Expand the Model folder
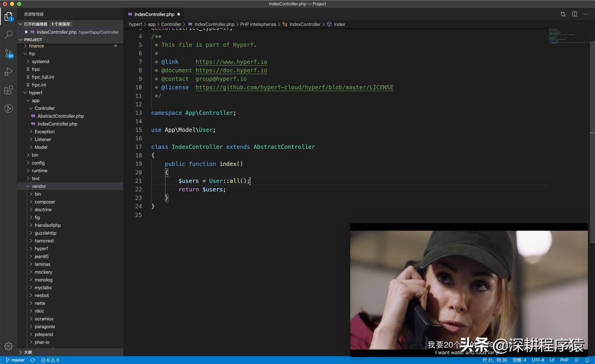Image resolution: width=595 pixels, height=364 pixels. tap(41, 147)
